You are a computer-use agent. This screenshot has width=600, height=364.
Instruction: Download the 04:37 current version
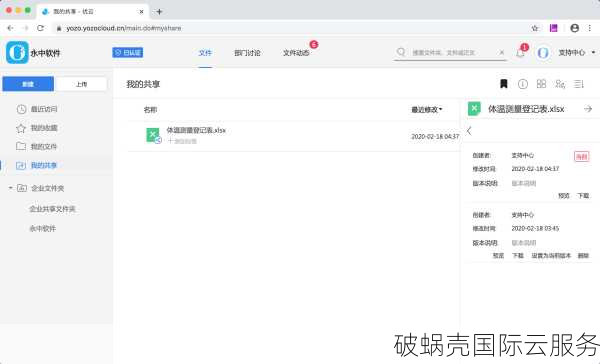(583, 196)
